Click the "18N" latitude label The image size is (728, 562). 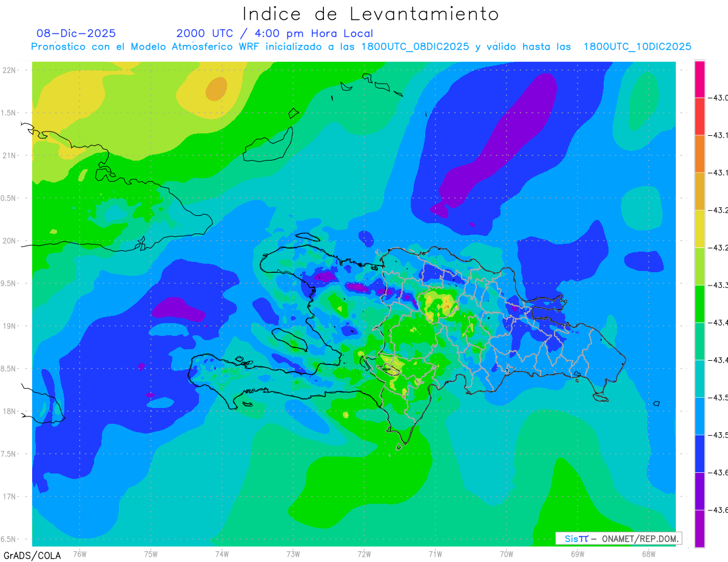(x=9, y=411)
